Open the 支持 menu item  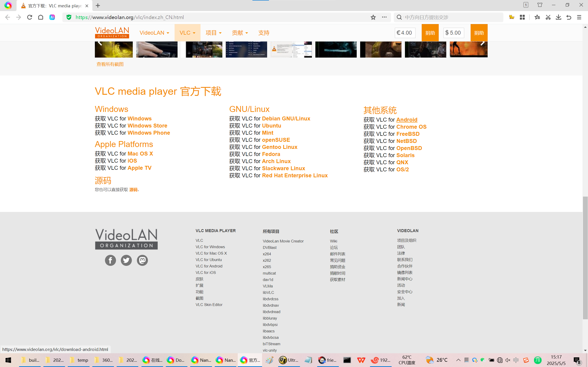(264, 33)
